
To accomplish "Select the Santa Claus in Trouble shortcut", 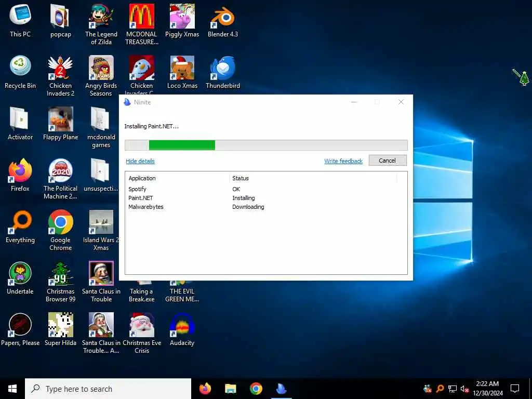I will tap(101, 282).
